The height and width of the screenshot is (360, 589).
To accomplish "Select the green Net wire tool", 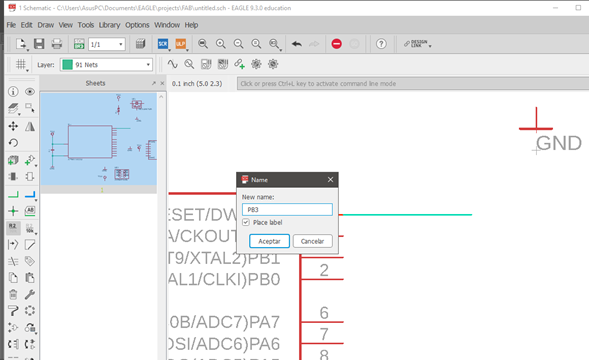I will [x=13, y=194].
